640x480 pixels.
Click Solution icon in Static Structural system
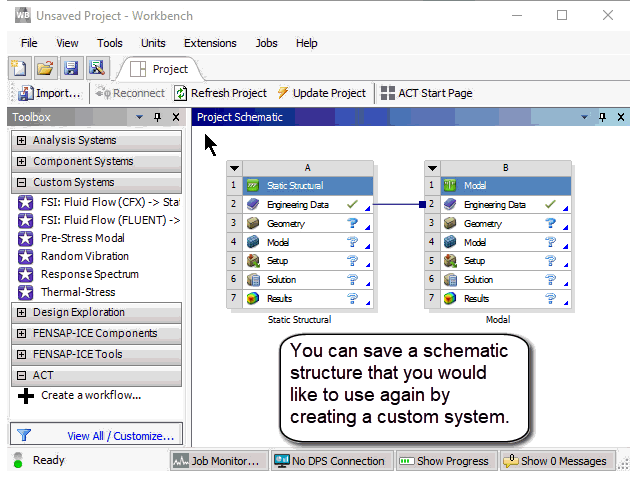[253, 280]
